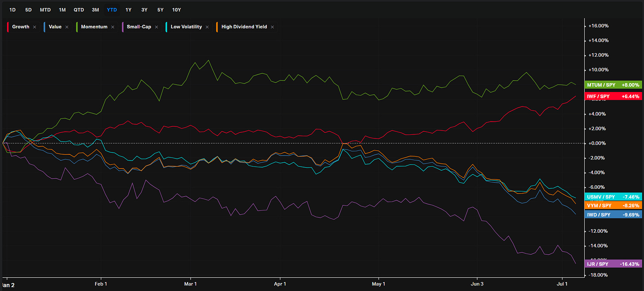Click the cyan Low Volatility swatch
Viewport: 644px width, 291px height.
pyautogui.click(x=167, y=27)
